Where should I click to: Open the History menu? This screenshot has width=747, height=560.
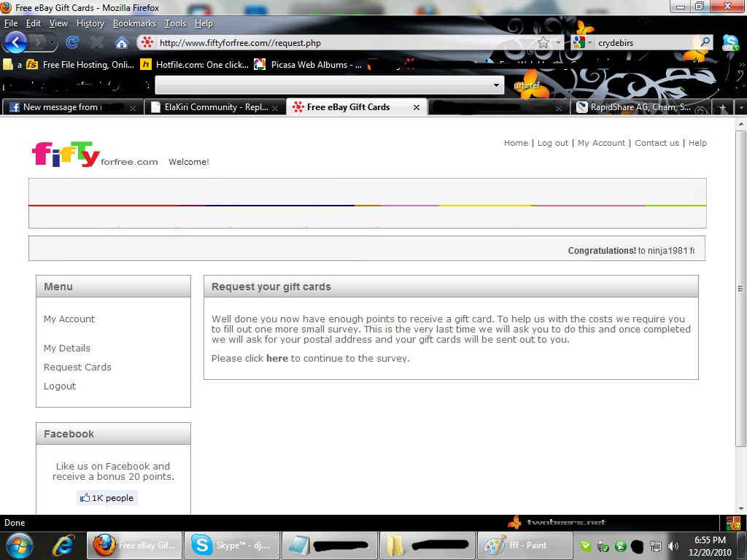[x=90, y=23]
